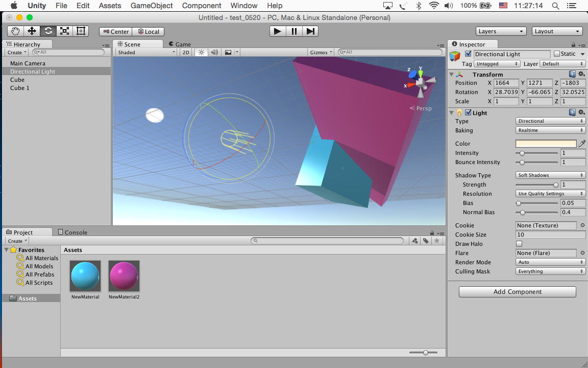Select the Rect Transform tool
The width and height of the screenshot is (588, 368).
pos(81,31)
